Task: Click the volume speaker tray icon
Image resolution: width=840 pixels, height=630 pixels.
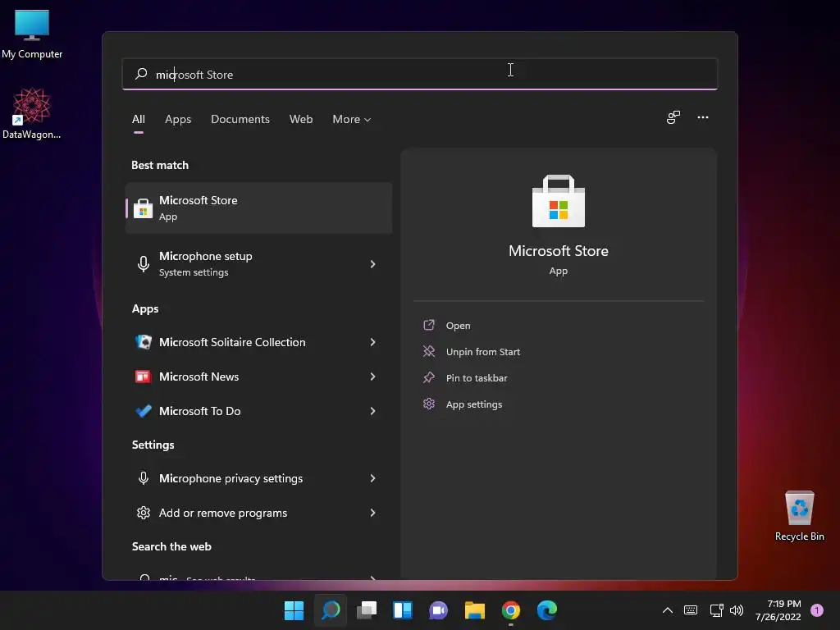Action: (x=737, y=610)
